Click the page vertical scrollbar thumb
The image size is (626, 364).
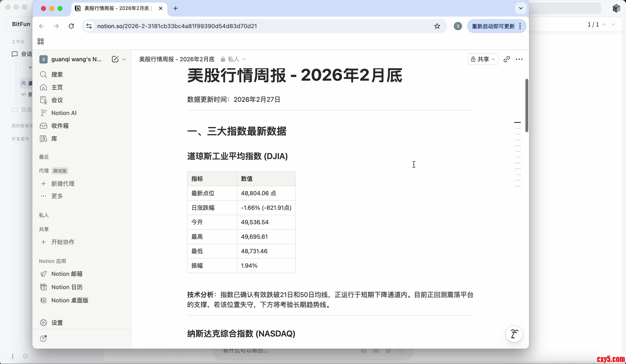[x=527, y=106]
